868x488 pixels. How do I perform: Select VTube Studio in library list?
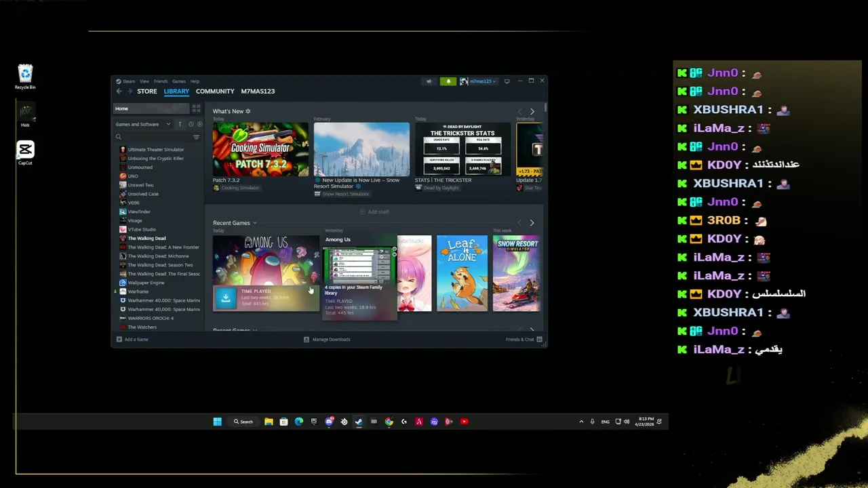(142, 230)
